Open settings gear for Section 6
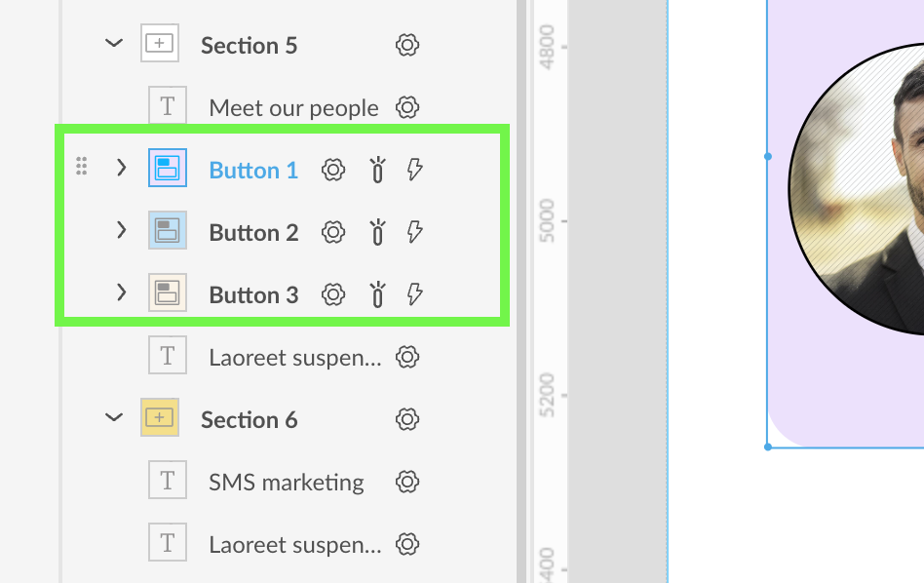The height and width of the screenshot is (583, 924). [407, 419]
